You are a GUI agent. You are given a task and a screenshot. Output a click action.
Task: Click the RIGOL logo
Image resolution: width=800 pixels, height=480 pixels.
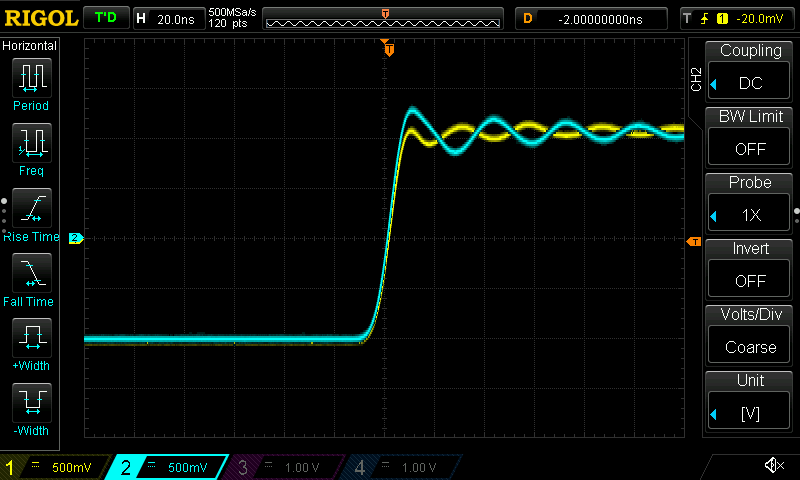[x=41, y=18]
